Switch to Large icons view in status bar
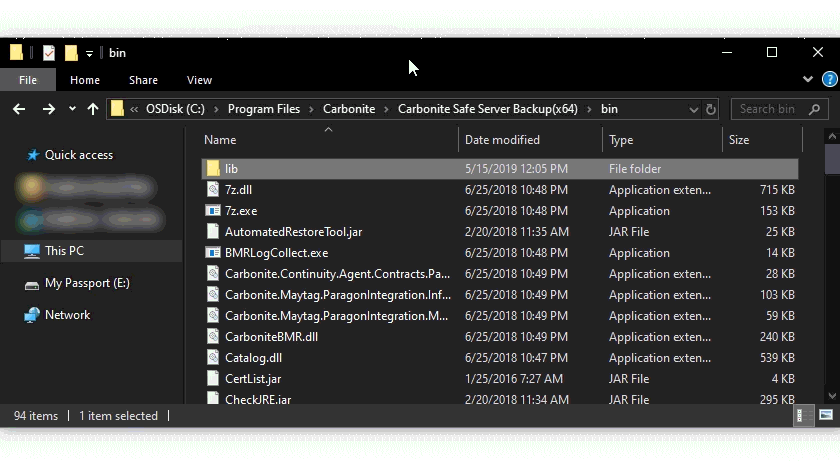 click(x=826, y=415)
